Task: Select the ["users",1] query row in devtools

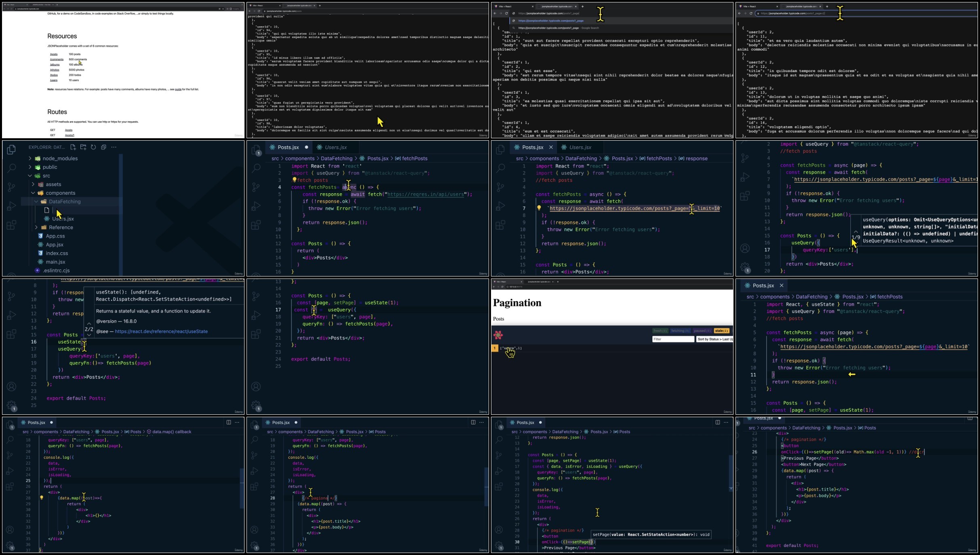Action: (612, 348)
